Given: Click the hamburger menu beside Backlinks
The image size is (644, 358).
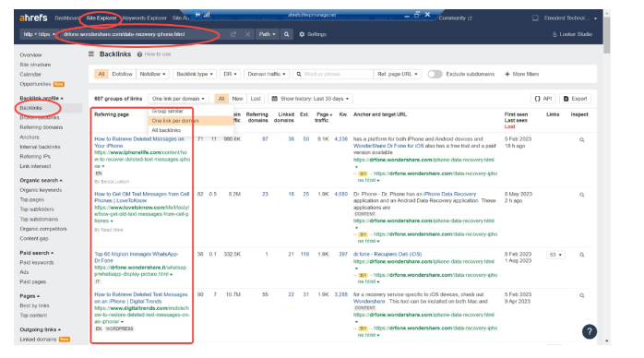Looking at the screenshot, I should click(91, 54).
